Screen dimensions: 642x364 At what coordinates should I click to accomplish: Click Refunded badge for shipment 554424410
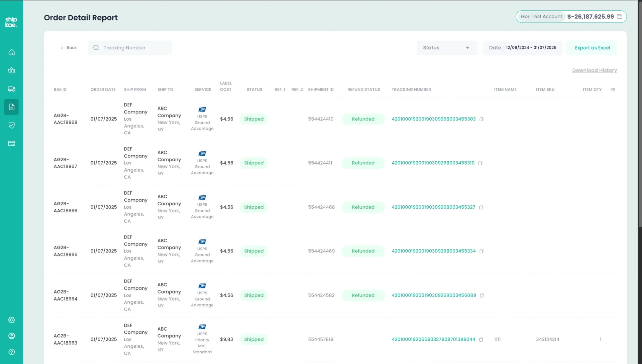(363, 119)
